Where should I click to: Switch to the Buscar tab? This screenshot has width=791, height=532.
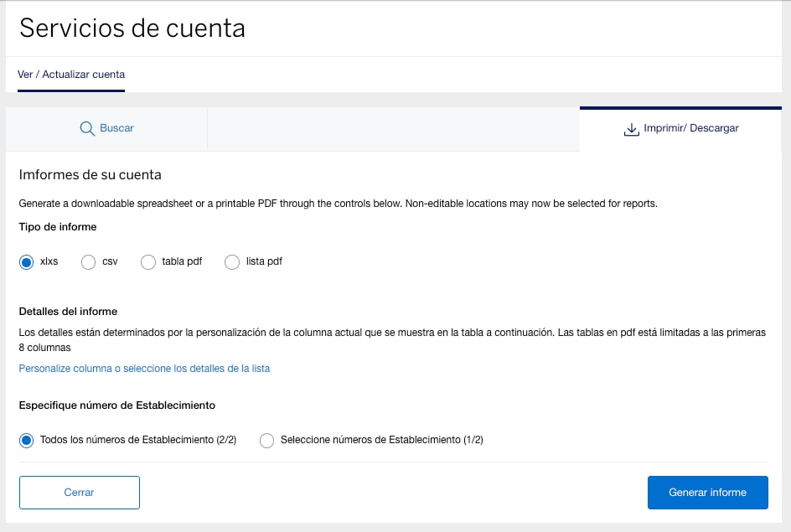click(x=106, y=127)
